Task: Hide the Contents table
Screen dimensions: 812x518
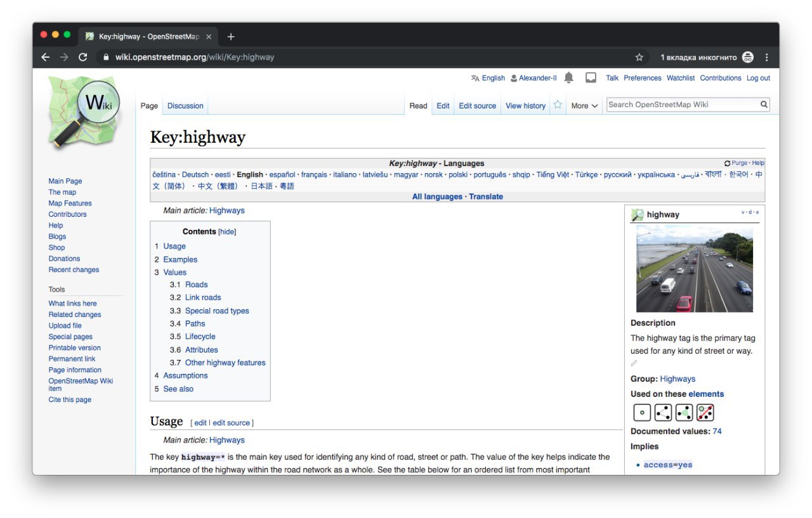Action: [x=227, y=232]
